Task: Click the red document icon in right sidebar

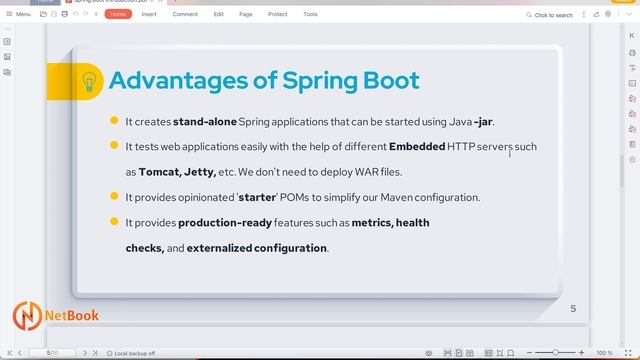Action: 632,144
